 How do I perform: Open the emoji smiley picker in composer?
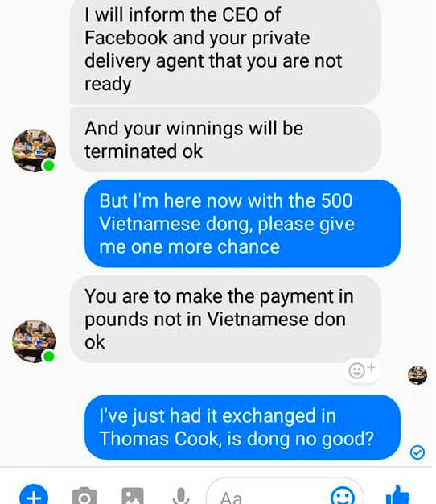[343, 496]
